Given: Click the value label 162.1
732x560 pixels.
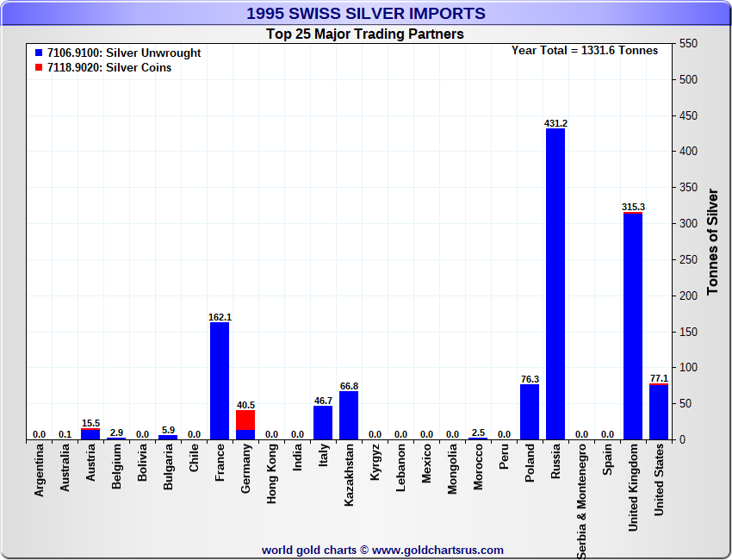Looking at the screenshot, I should point(220,318).
